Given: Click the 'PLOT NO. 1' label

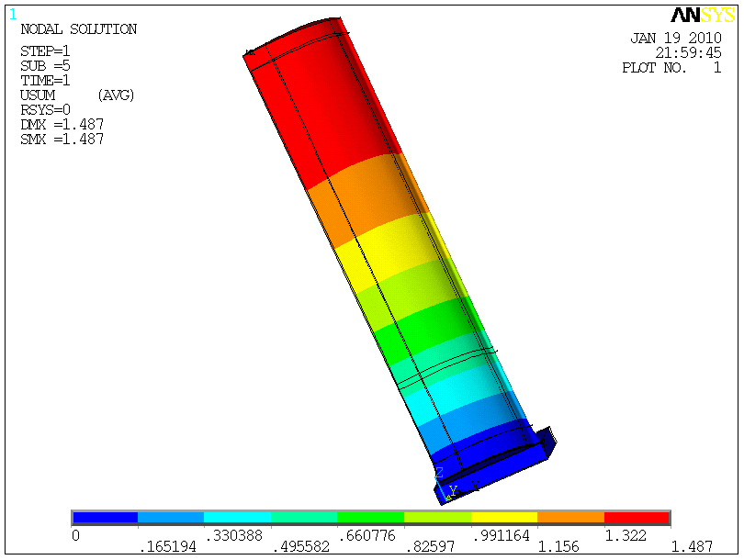Looking at the screenshot, I should 671,67.
